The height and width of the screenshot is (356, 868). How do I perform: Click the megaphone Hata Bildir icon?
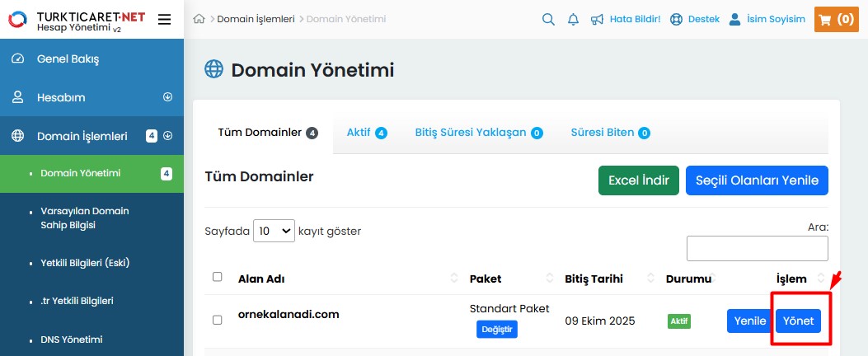(598, 19)
